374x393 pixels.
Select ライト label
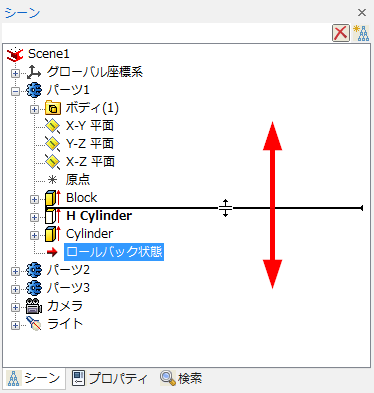[65, 324]
